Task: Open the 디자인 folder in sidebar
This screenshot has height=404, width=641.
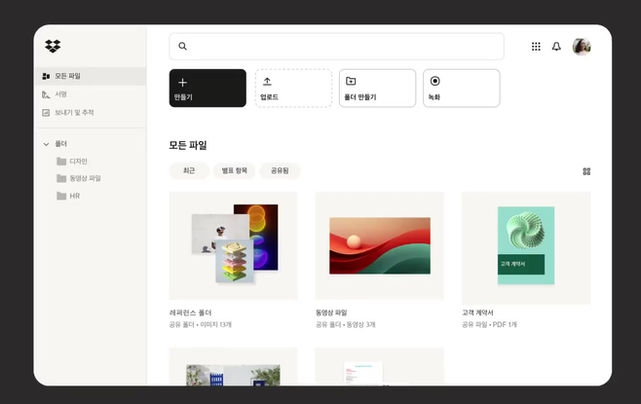Action: point(72,161)
